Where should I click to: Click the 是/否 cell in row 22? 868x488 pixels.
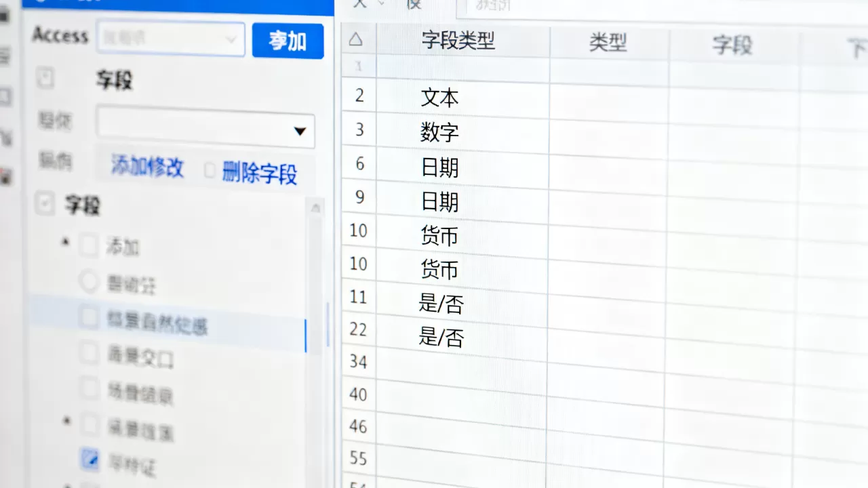[462, 336]
